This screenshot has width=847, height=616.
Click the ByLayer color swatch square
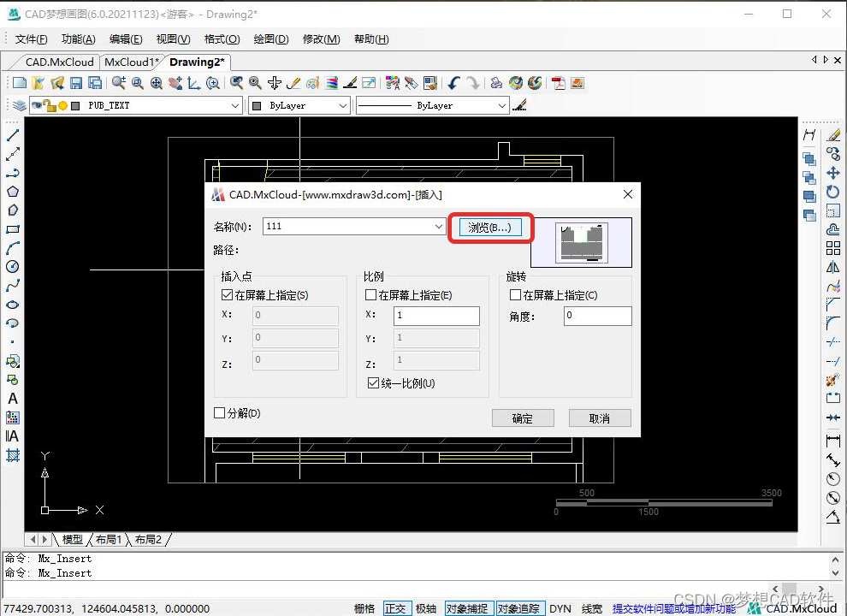(258, 105)
